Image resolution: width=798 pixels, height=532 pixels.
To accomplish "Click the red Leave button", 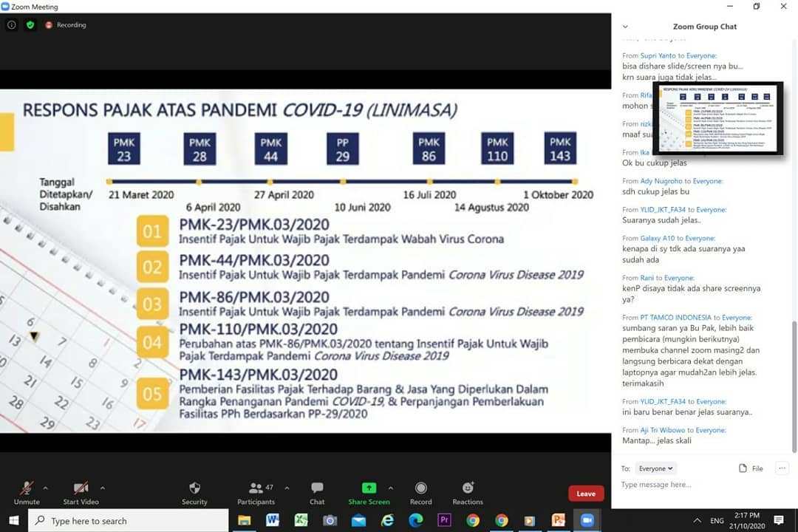I will (586, 494).
